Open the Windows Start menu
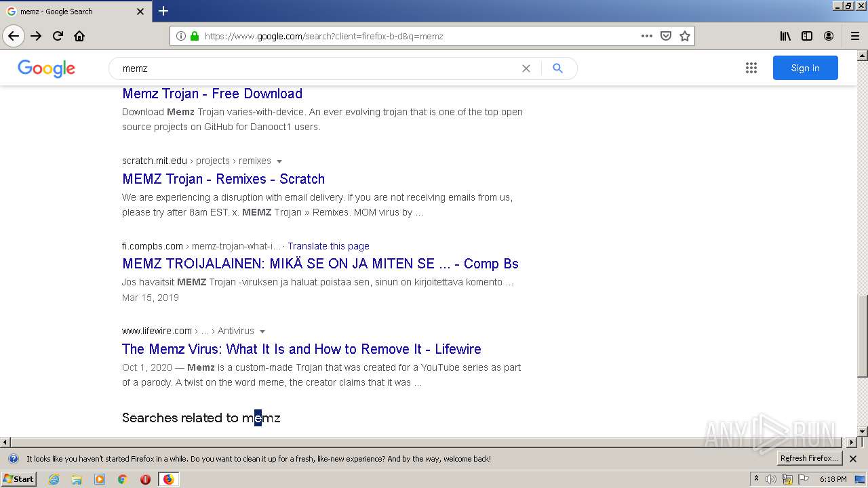 pyautogui.click(x=19, y=479)
